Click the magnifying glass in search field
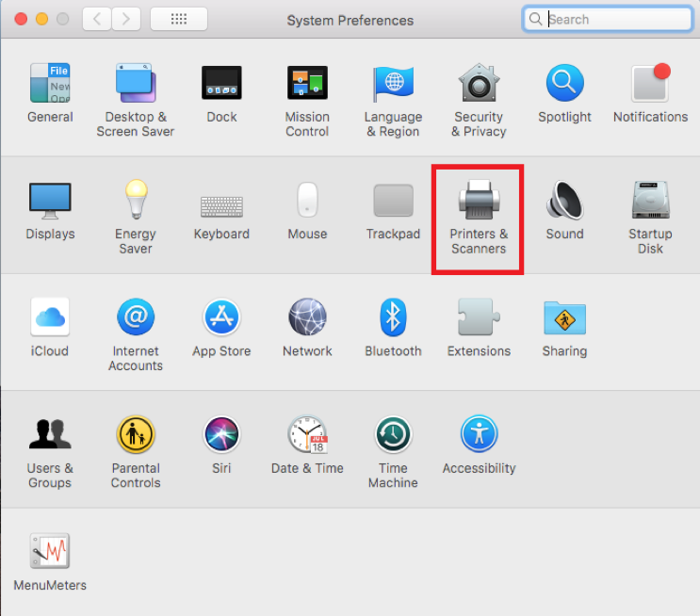Image resolution: width=700 pixels, height=616 pixels. point(535,19)
